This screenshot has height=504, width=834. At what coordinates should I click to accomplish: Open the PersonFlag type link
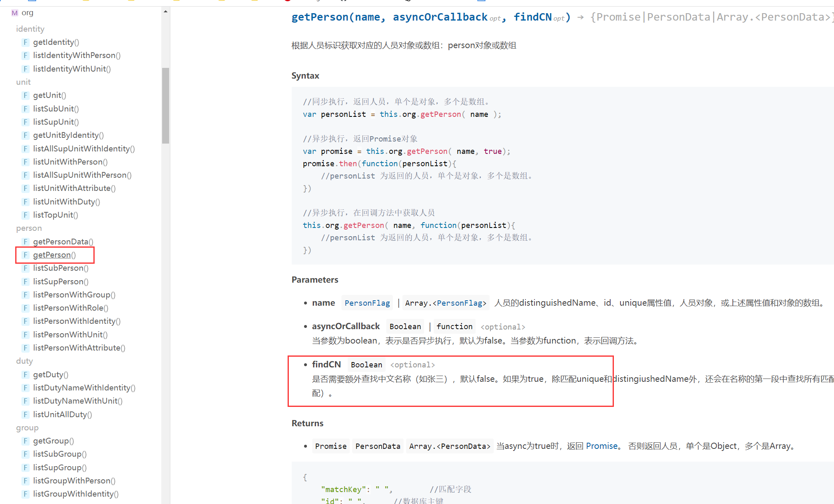[x=367, y=303]
